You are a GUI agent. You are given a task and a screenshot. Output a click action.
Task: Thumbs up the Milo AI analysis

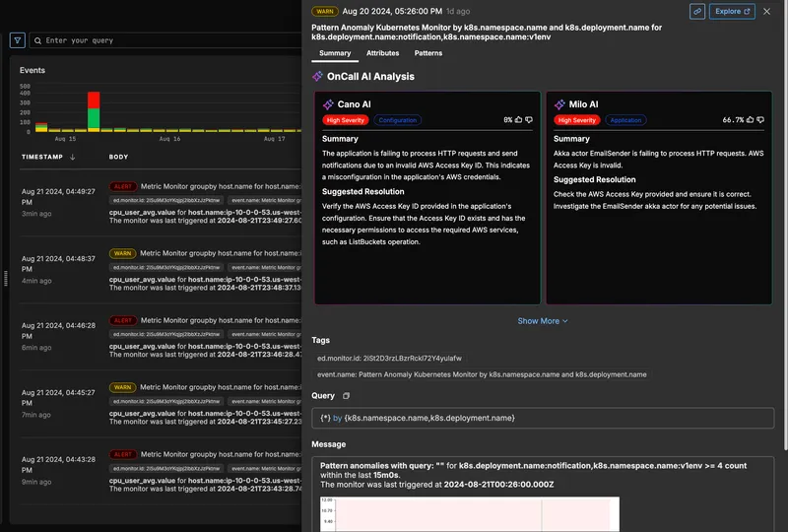click(752, 119)
